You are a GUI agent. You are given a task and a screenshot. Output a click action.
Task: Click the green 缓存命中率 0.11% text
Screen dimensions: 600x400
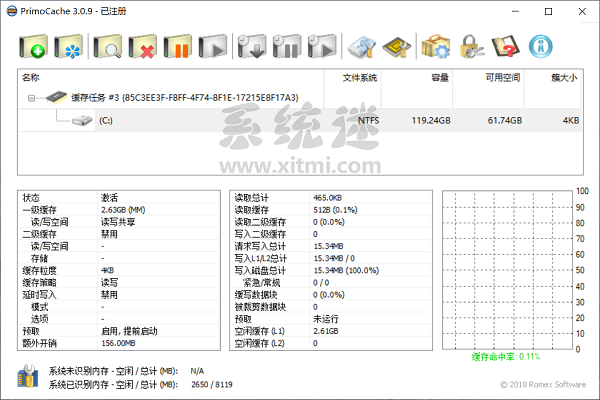[506, 357]
